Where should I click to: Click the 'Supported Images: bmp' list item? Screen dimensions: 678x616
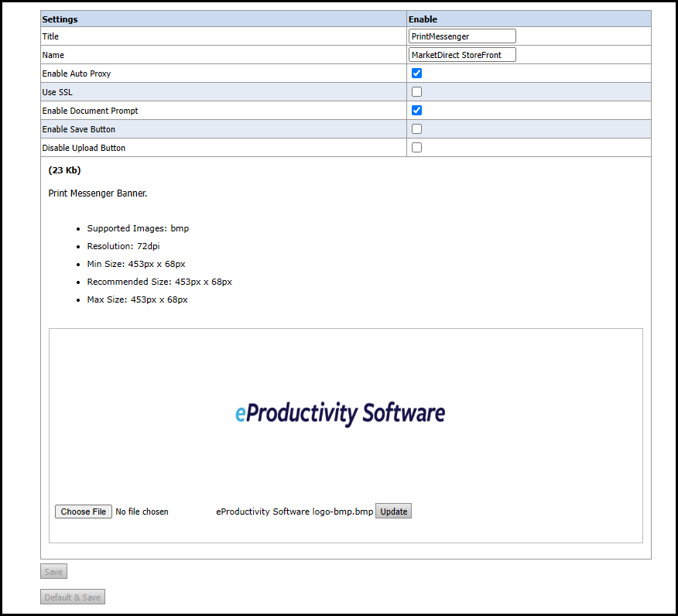coord(138,229)
